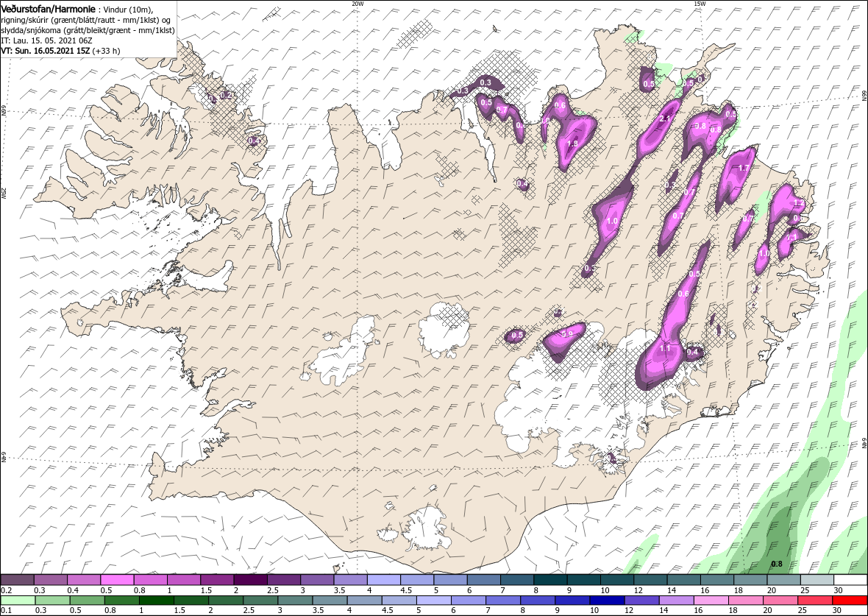The width and height of the screenshot is (868, 616).
Task: Click the 'VT: Sun. 16.05.2021 15Z' valid time
Action: 46,51
